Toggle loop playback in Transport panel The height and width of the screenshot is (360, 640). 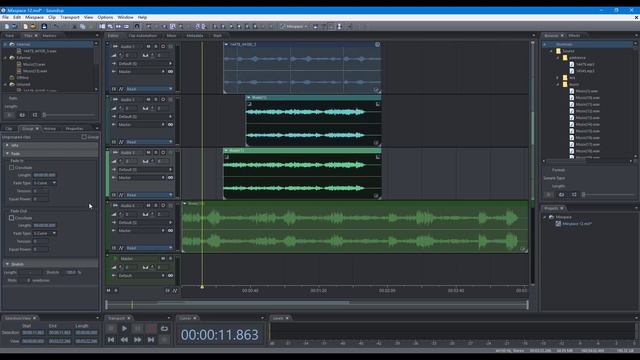click(x=164, y=328)
